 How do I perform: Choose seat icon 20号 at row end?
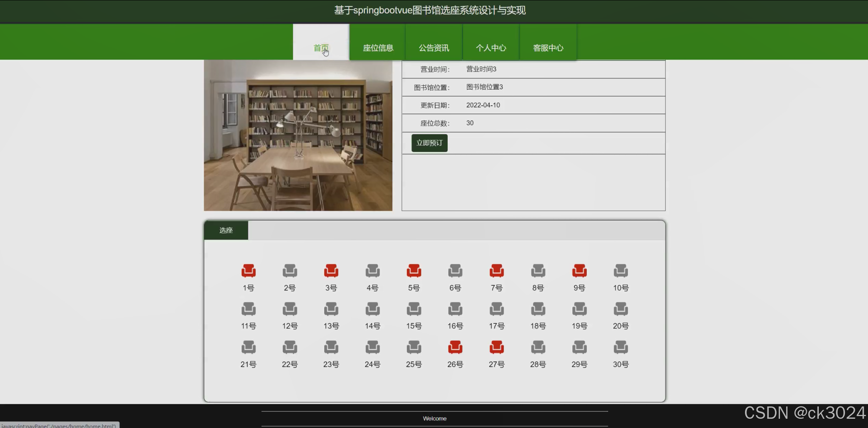point(621,309)
